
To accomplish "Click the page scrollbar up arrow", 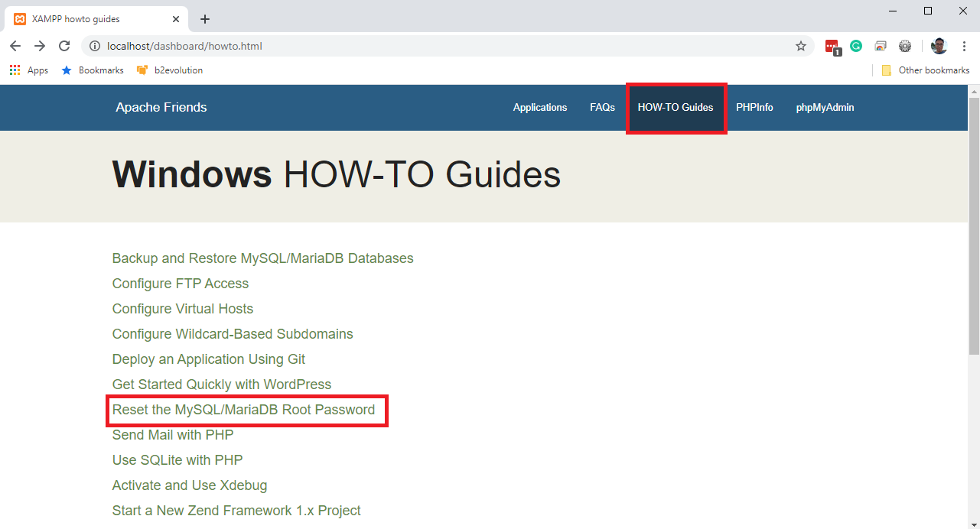I will pos(974,91).
